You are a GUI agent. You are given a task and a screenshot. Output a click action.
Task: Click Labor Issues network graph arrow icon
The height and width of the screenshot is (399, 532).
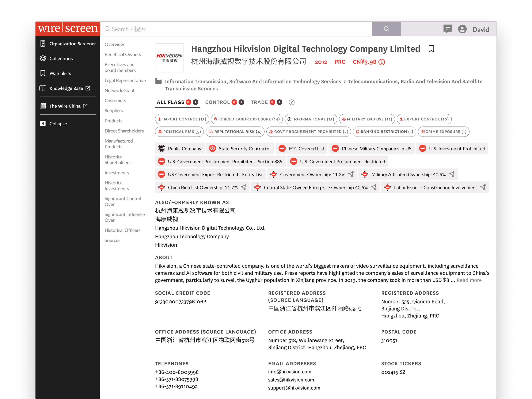(x=483, y=187)
